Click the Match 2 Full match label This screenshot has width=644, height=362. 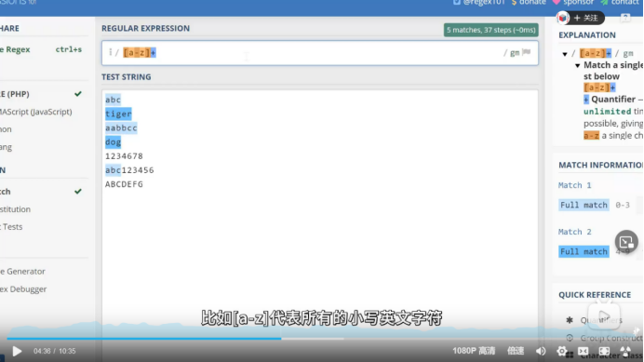[584, 251]
